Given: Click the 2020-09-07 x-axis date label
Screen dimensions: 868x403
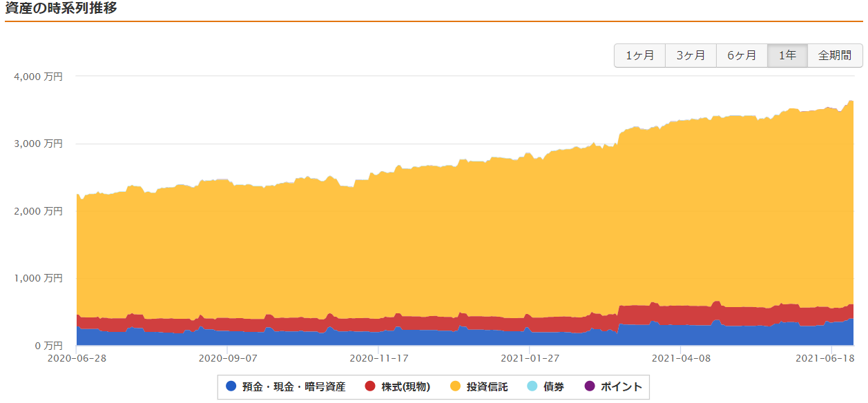Looking at the screenshot, I should pos(227,358).
